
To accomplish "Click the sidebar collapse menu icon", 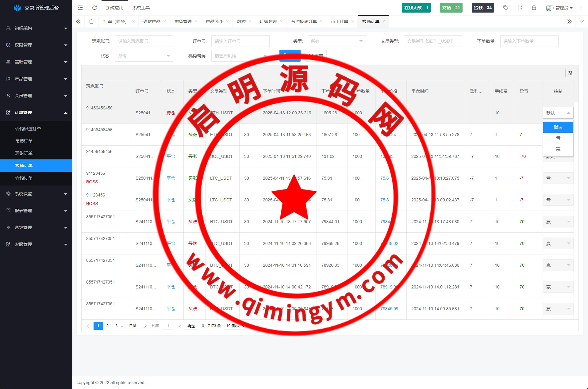I will pyautogui.click(x=80, y=8).
